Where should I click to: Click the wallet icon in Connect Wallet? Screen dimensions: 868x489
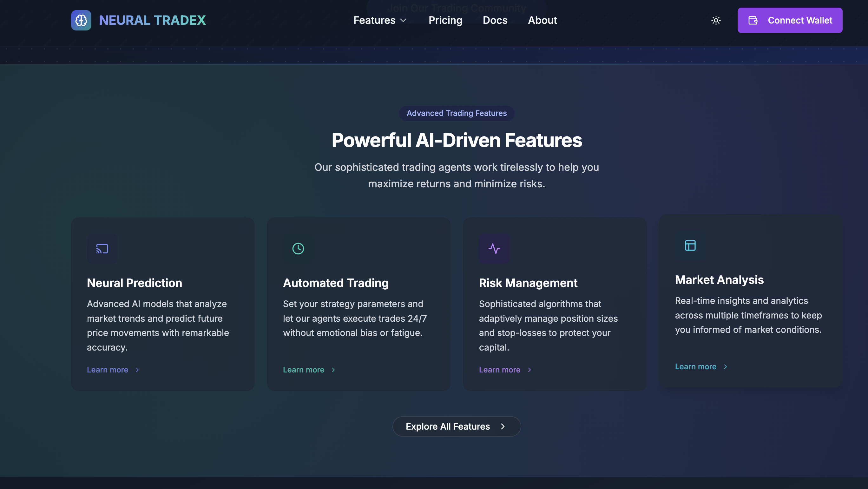point(753,20)
